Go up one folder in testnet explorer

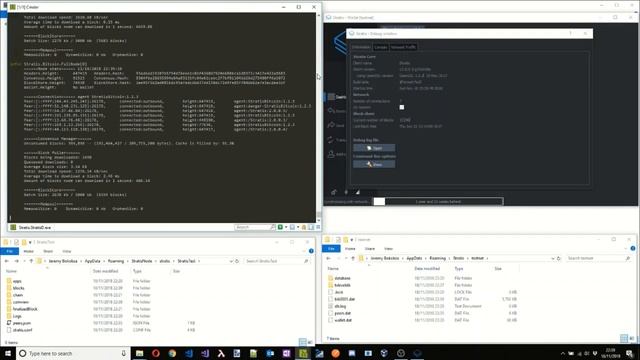353,258
